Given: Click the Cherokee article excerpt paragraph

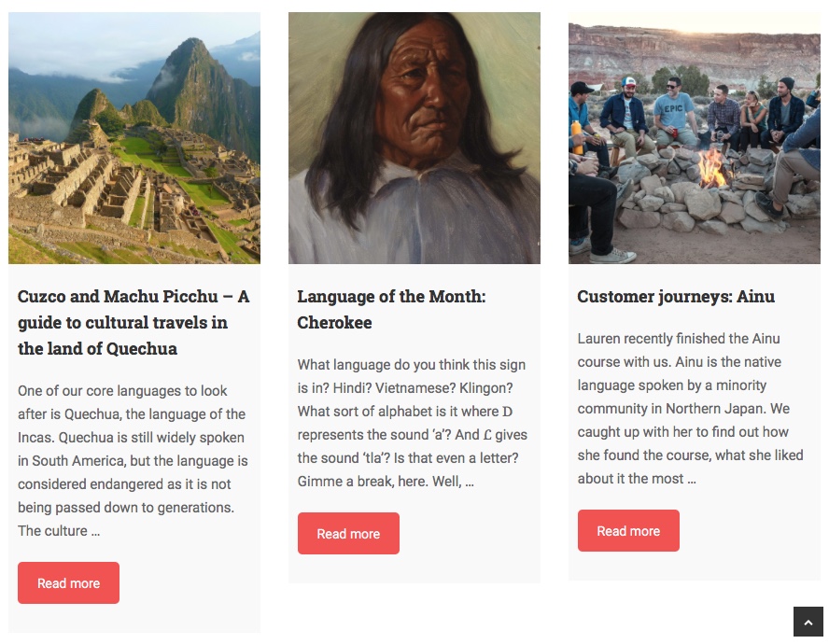Looking at the screenshot, I should (413, 423).
